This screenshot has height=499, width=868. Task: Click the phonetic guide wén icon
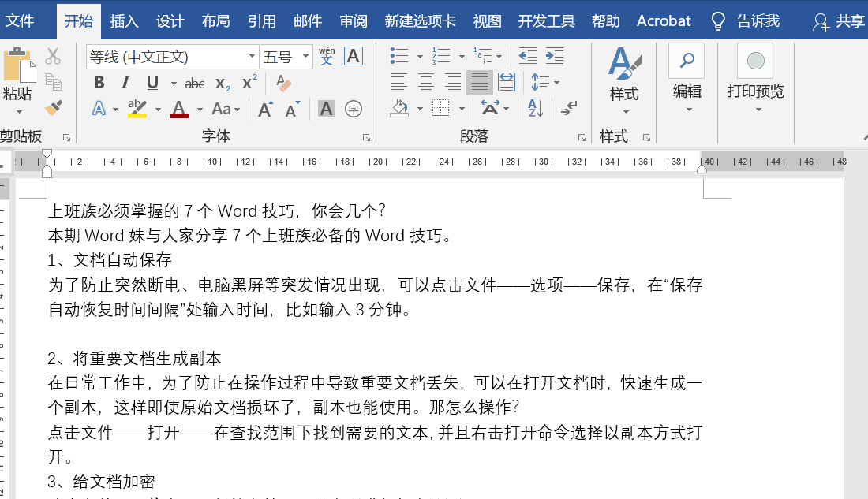327,56
